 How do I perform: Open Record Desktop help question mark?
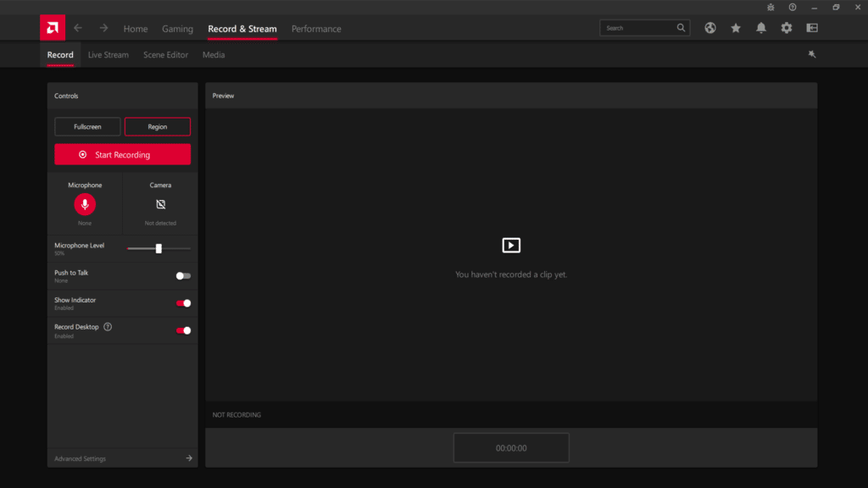pos(108,327)
